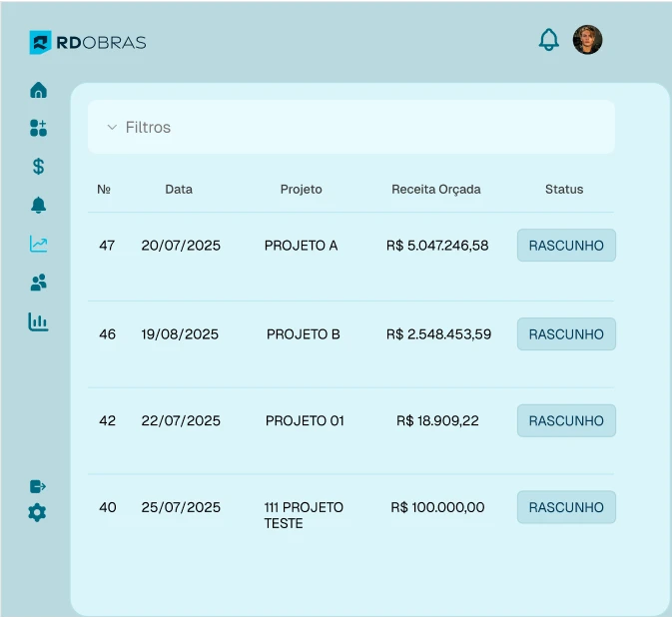Viewport: 672px width, 618px height.
Task: Click the sidebar notifications bell icon
Action: [x=38, y=206]
